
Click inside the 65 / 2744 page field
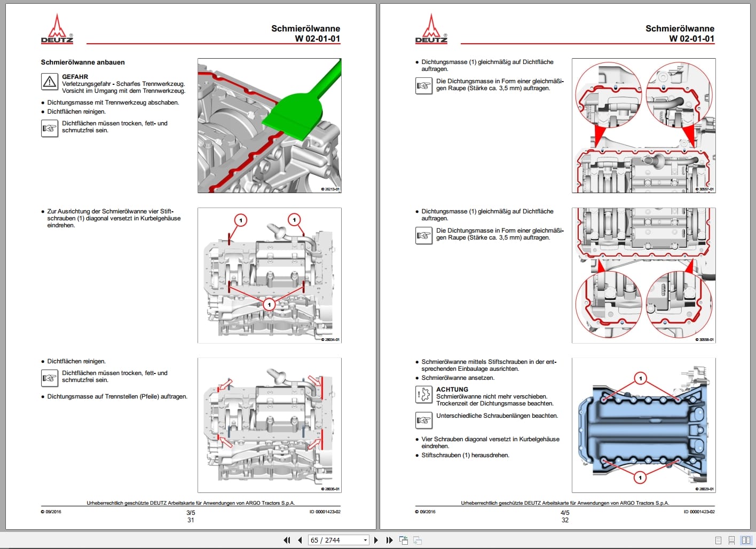[331, 540]
